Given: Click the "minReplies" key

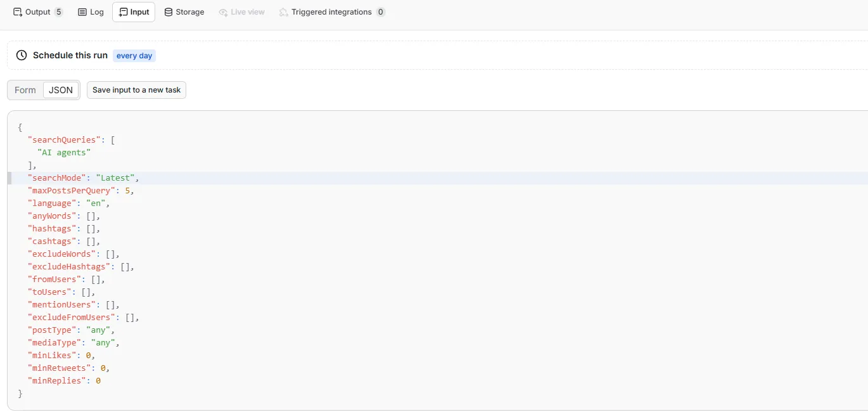Looking at the screenshot, I should point(57,381).
